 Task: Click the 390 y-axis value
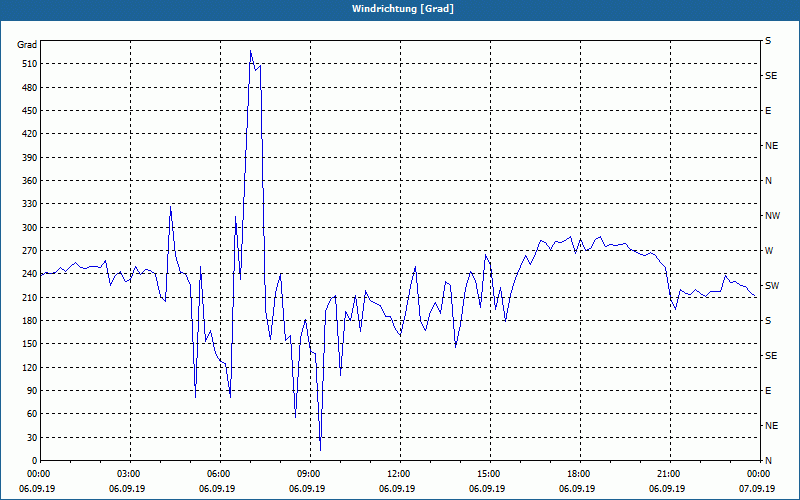coord(30,157)
